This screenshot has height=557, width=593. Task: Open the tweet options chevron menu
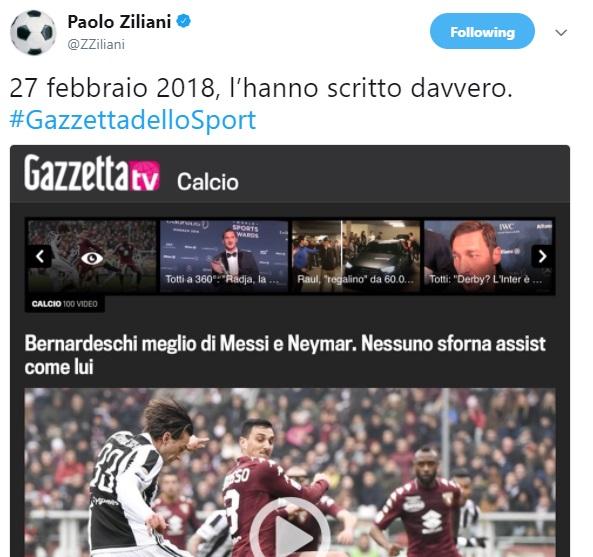click(x=561, y=33)
